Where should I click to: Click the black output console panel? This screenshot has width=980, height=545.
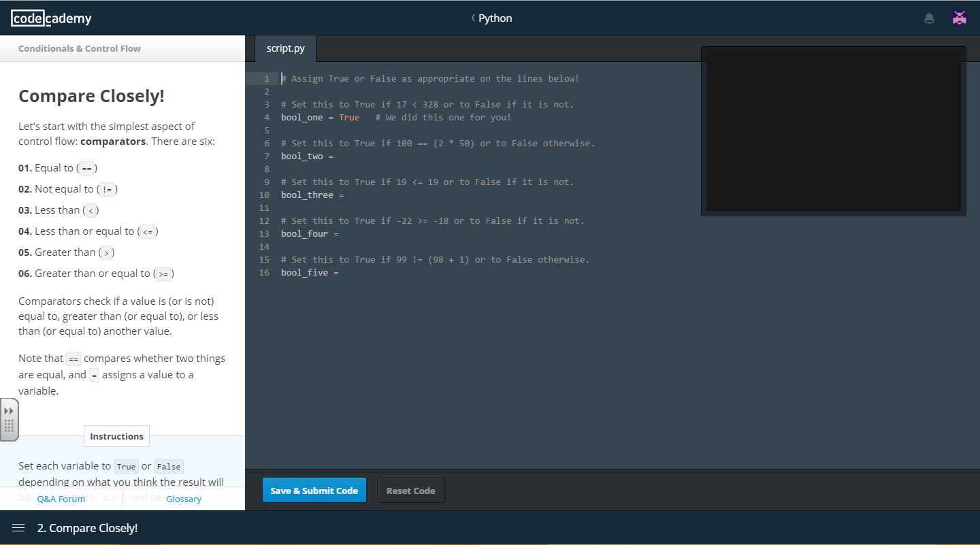coord(833,131)
